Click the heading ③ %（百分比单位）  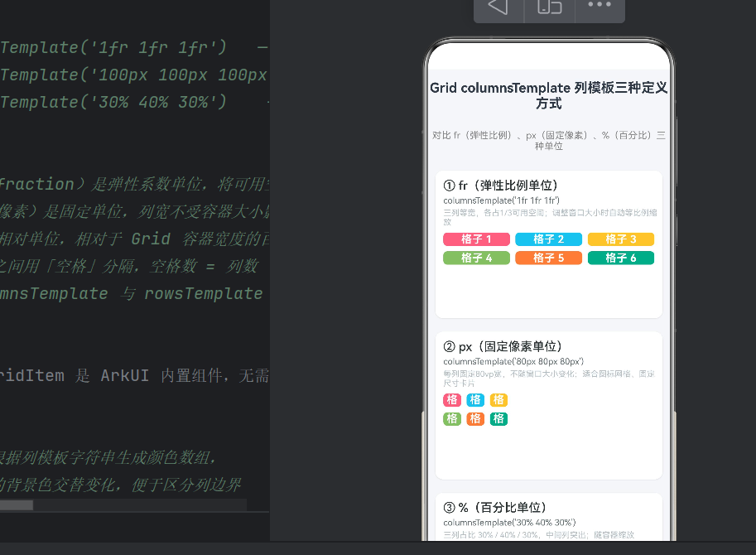pyautogui.click(x=494, y=507)
